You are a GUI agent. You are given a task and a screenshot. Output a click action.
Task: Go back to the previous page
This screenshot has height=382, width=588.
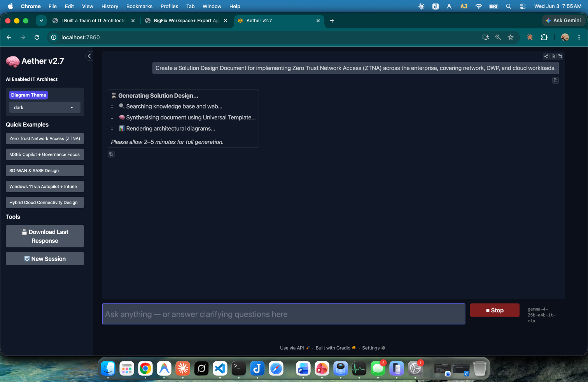(x=9, y=37)
